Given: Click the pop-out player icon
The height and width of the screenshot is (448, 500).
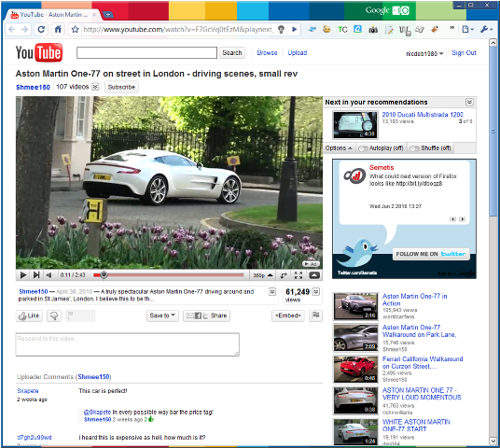Looking at the screenshot, I should [314, 275].
